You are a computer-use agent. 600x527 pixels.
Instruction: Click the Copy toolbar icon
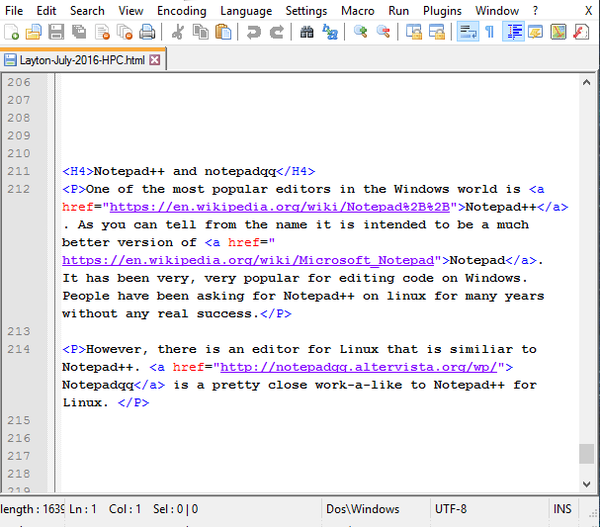(201, 32)
